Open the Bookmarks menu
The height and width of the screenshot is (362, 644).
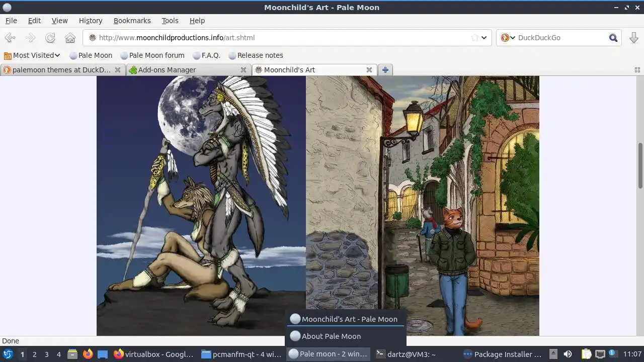132,21
